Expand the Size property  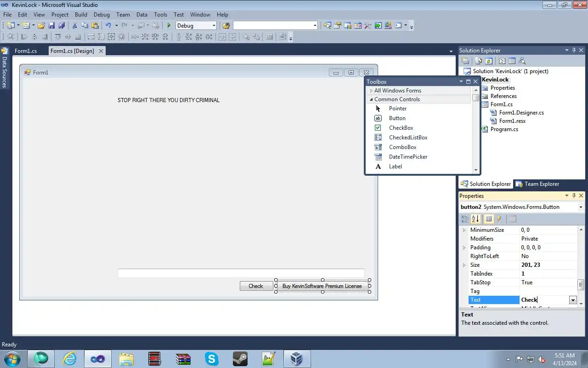tap(464, 265)
